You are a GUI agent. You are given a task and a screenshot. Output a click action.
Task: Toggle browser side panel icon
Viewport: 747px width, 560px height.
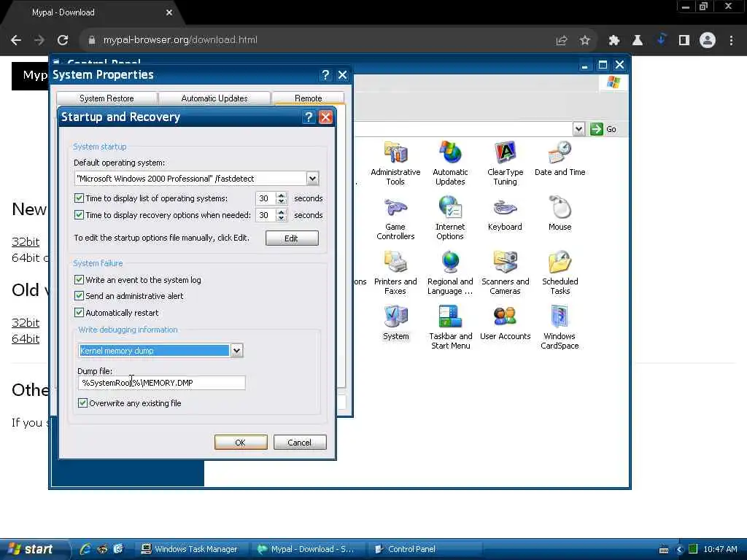click(x=684, y=41)
